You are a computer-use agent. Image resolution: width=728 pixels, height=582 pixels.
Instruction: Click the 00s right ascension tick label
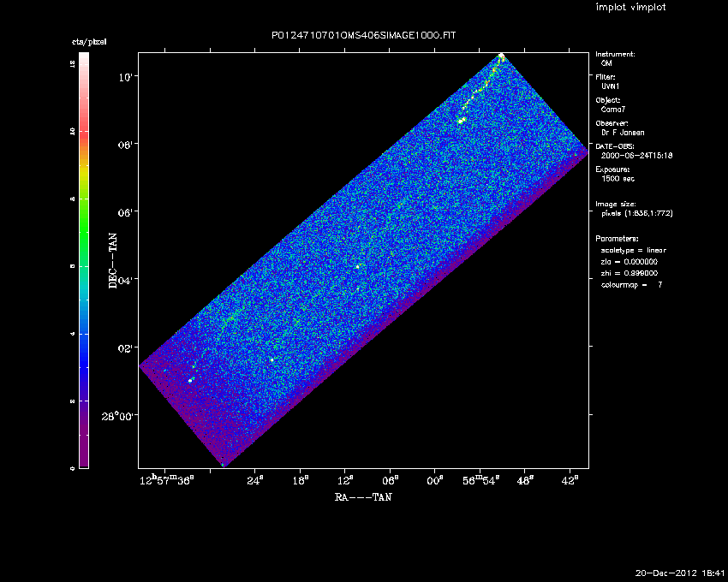point(435,480)
